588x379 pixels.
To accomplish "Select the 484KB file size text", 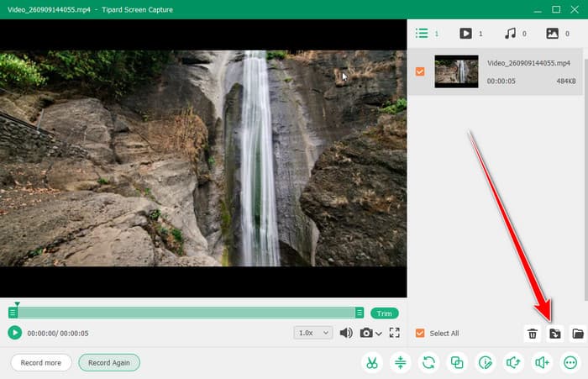I will pos(566,81).
